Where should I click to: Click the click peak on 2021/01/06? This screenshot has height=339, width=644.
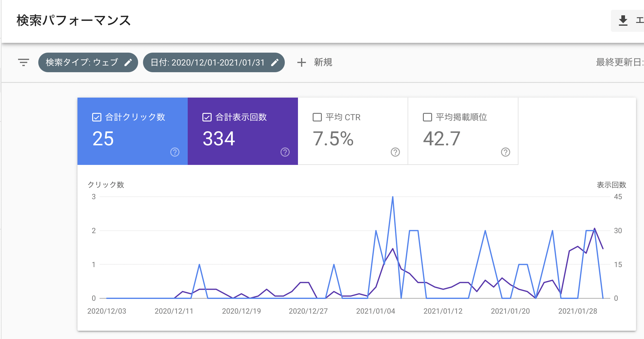pos(393,197)
